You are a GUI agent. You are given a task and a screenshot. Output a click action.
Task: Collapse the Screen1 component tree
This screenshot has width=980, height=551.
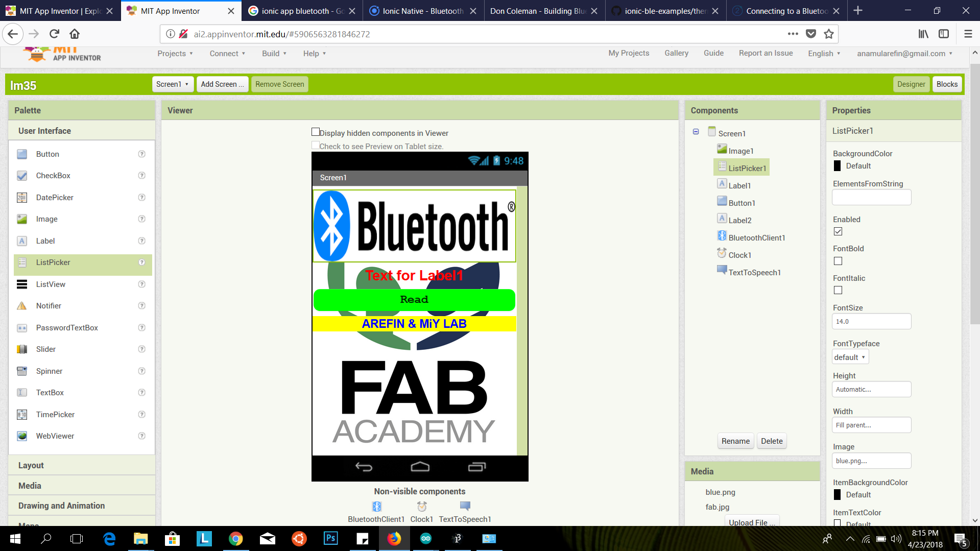pyautogui.click(x=696, y=132)
